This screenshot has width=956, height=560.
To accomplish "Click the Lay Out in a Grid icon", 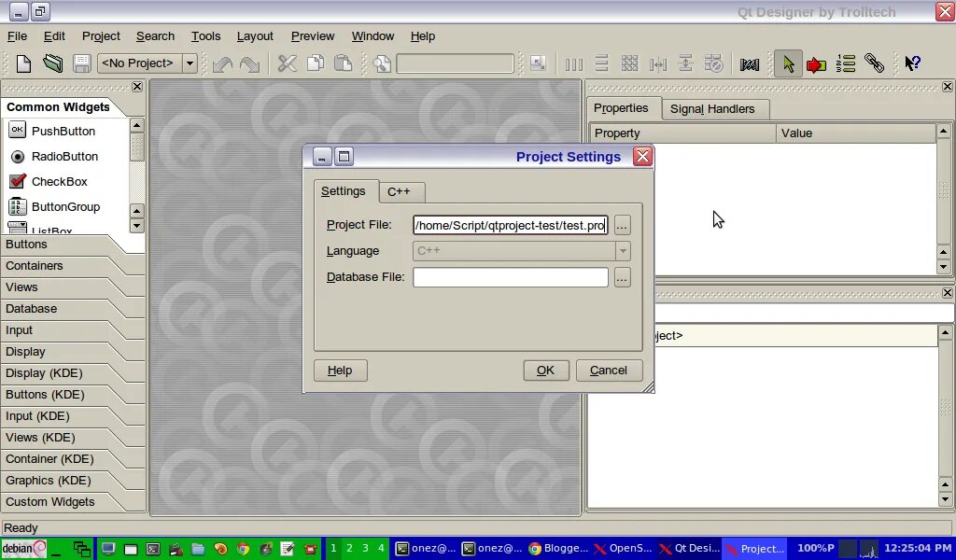I will point(630,63).
